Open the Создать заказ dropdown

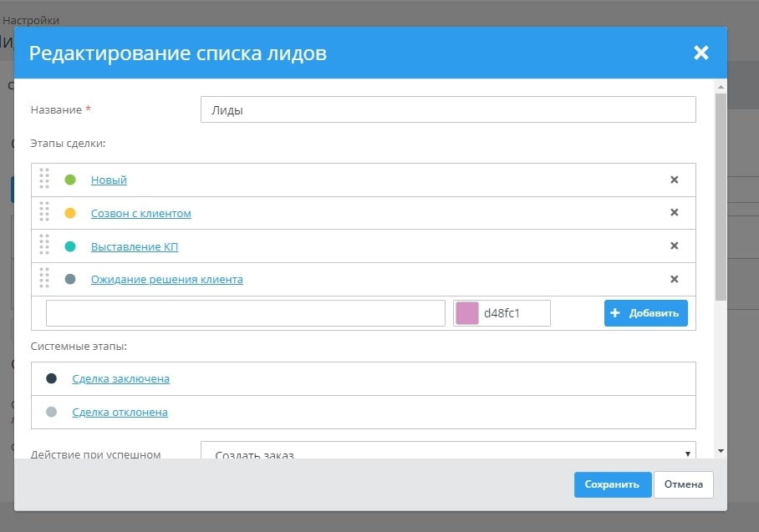pyautogui.click(x=448, y=450)
